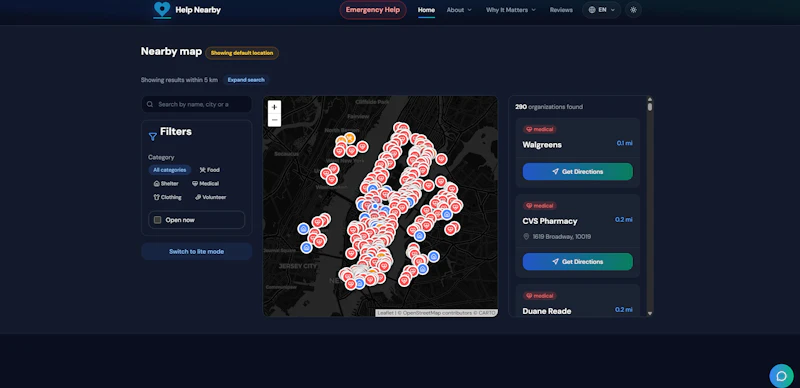This screenshot has height=388, width=800.
Task: Click the medical tag on CVS Pharmacy card
Action: click(540, 206)
